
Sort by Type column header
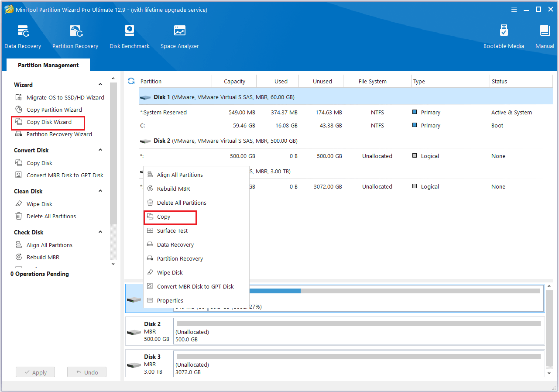pyautogui.click(x=451, y=81)
